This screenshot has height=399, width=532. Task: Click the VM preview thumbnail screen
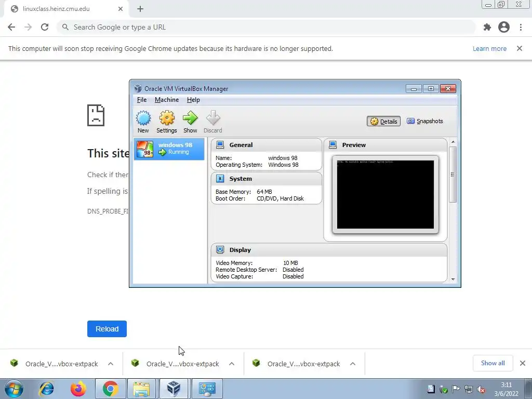[385, 195]
